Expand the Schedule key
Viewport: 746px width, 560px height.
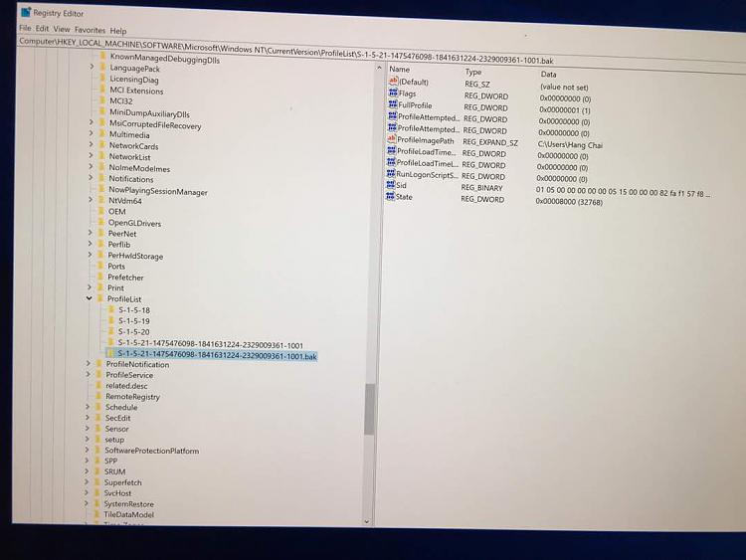(x=88, y=407)
